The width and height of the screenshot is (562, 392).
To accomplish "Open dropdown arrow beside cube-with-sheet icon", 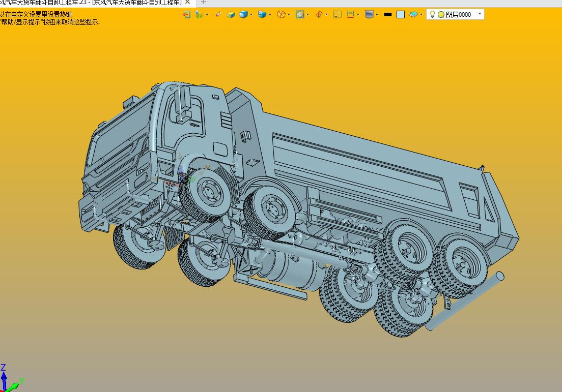I will click(x=270, y=15).
